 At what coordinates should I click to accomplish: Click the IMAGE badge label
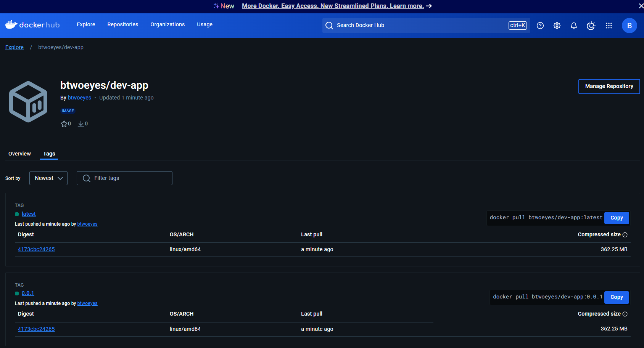coord(68,111)
